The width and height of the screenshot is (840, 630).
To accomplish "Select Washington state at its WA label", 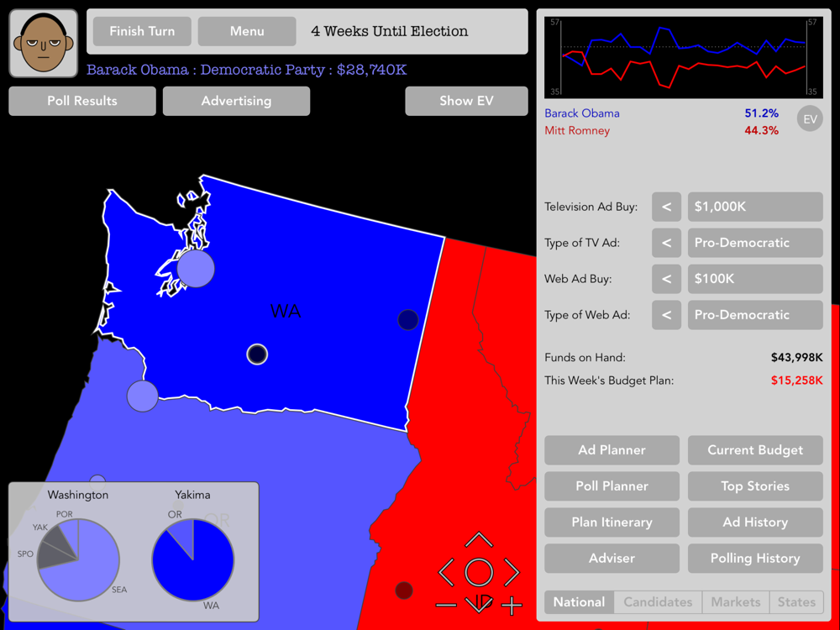I will (286, 312).
